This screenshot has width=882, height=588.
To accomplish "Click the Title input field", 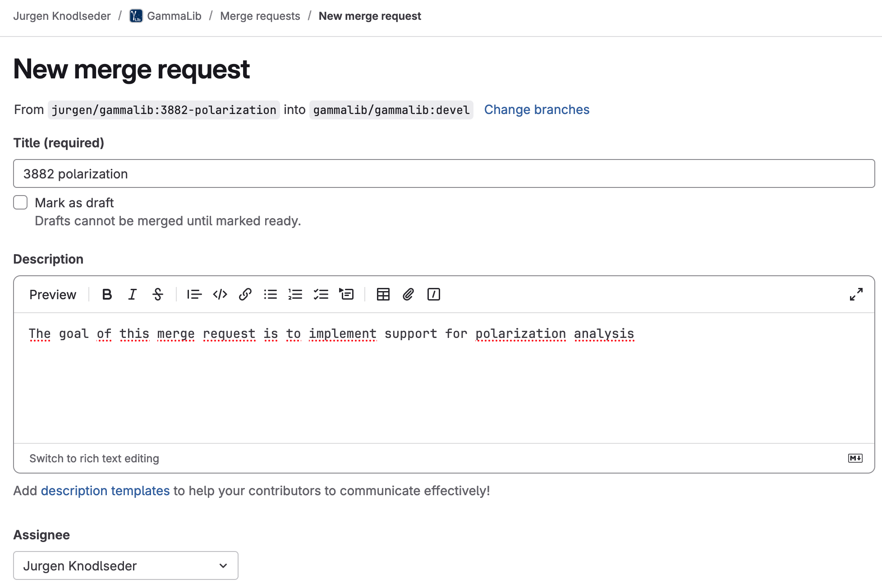I will tap(444, 173).
